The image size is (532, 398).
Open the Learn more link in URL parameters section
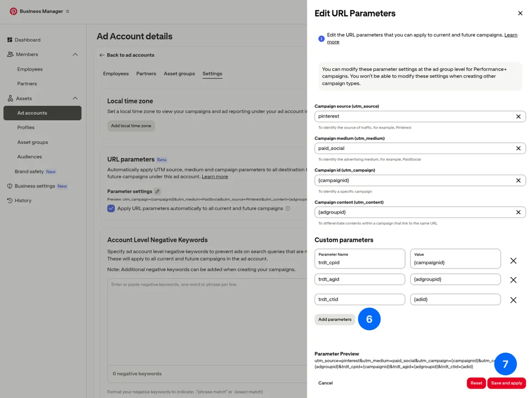(x=215, y=176)
